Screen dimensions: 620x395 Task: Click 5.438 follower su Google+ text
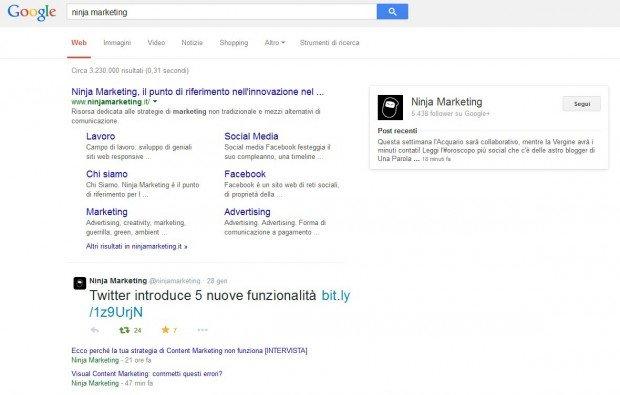click(450, 114)
